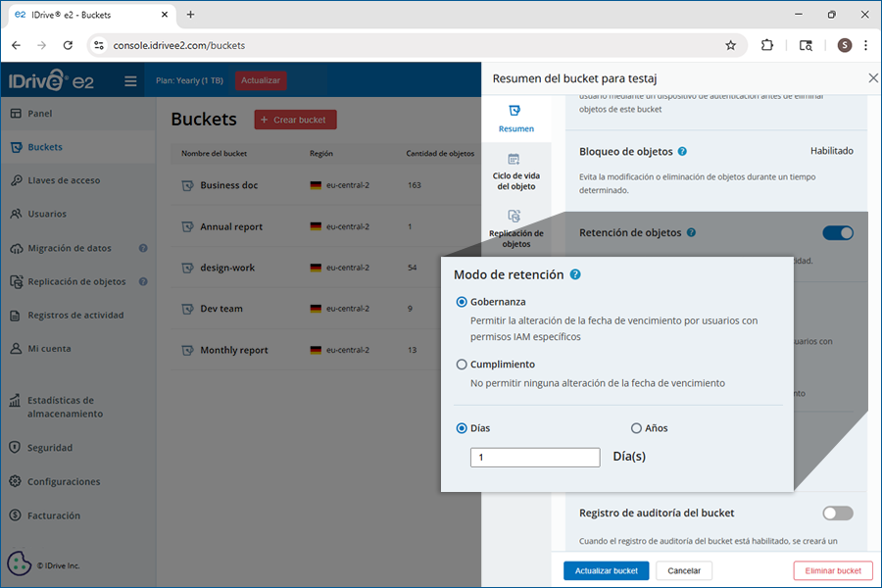The height and width of the screenshot is (588, 882).
Task: Open the Ciclo de vida del objeto tab
Action: coord(515,171)
